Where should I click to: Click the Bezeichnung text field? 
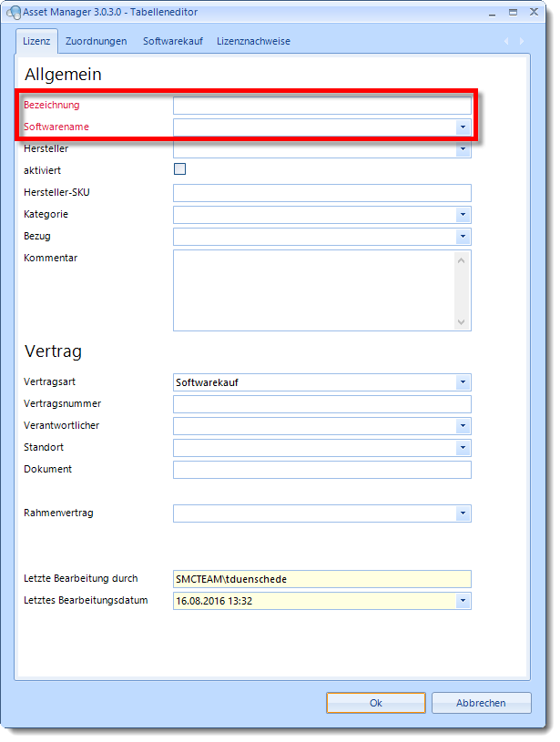pyautogui.click(x=322, y=105)
